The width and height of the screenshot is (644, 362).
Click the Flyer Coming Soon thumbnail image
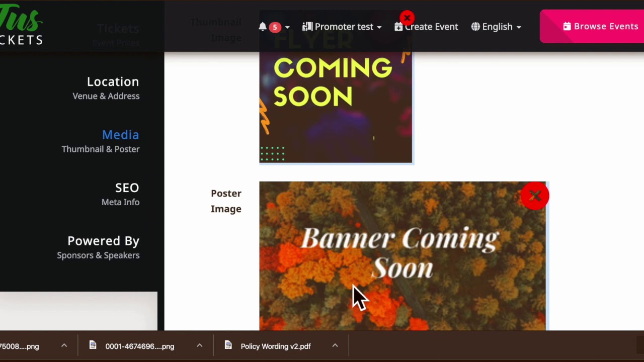[336, 86]
